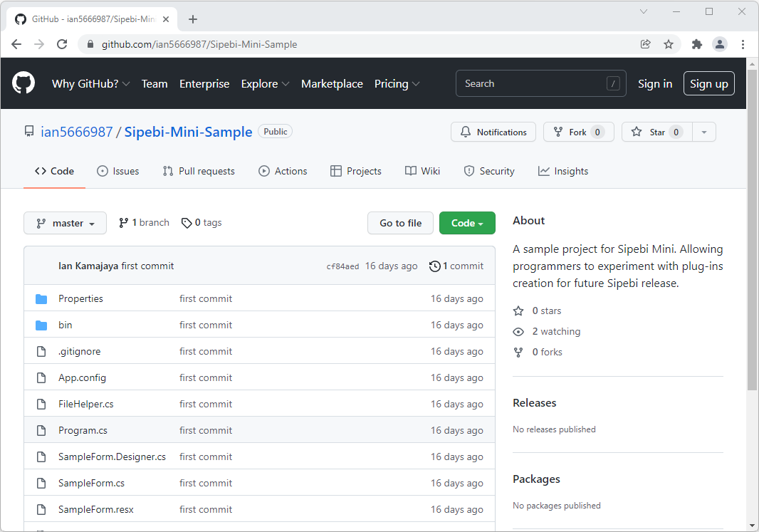Switch to the Pull requests tab
The width and height of the screenshot is (759, 532).
coord(199,171)
